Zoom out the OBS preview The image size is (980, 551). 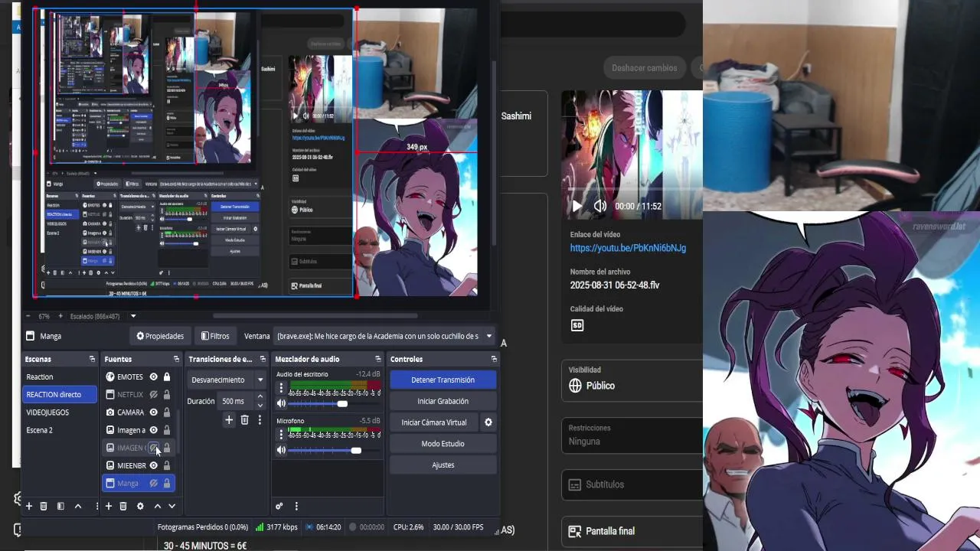coord(29,316)
